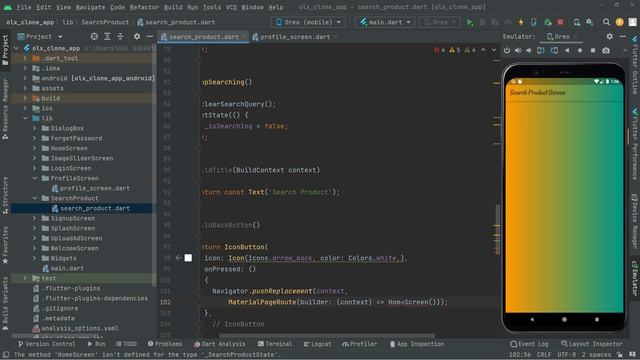Viewport: 640px width, 360px height.
Task: Open the VCS menu
Action: coord(231,7)
